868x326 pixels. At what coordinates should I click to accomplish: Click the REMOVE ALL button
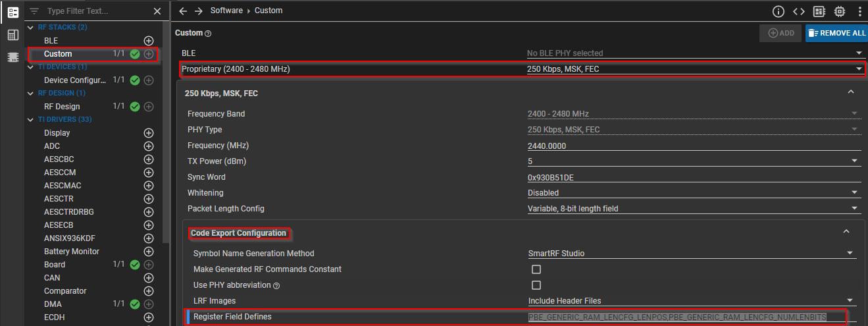pyautogui.click(x=836, y=33)
